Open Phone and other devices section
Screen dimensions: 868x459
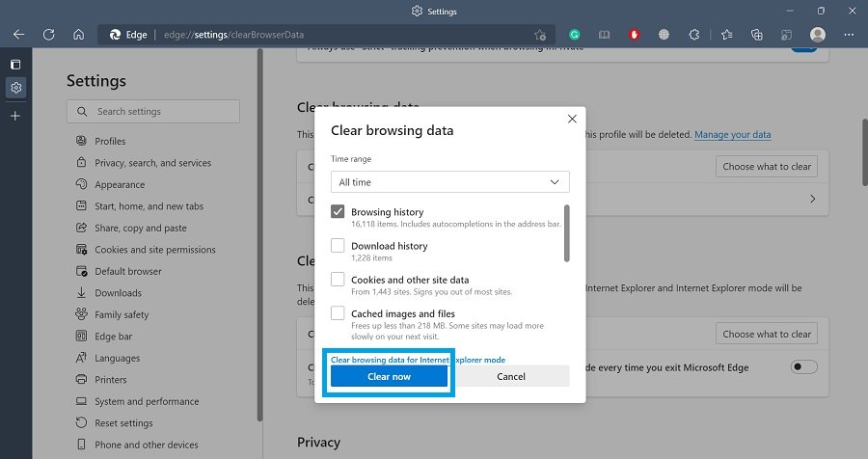pos(147,445)
